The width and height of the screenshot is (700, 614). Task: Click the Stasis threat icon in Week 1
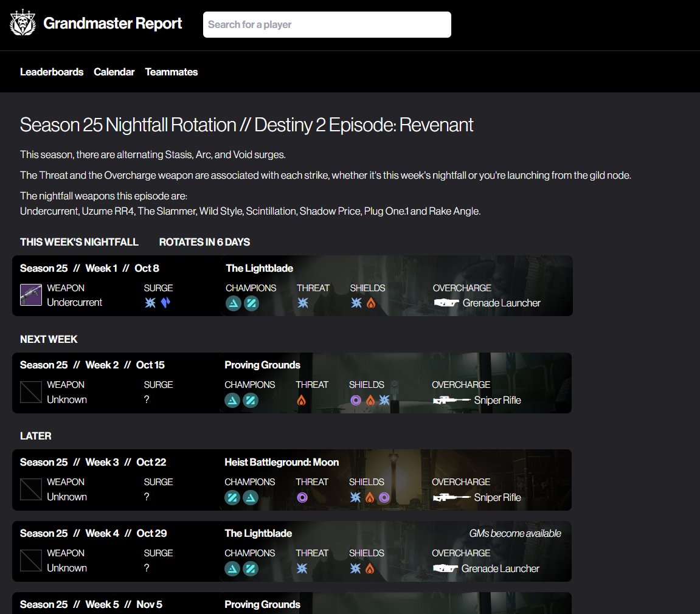click(303, 303)
